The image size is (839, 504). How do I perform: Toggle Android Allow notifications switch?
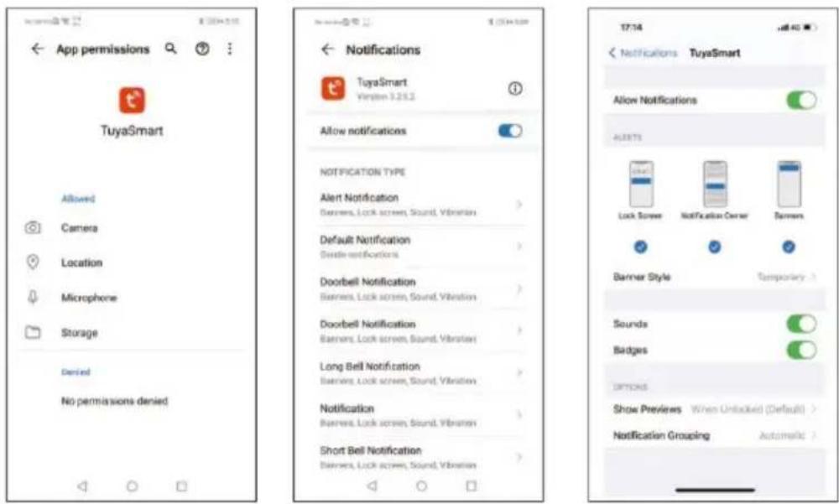[x=510, y=131]
